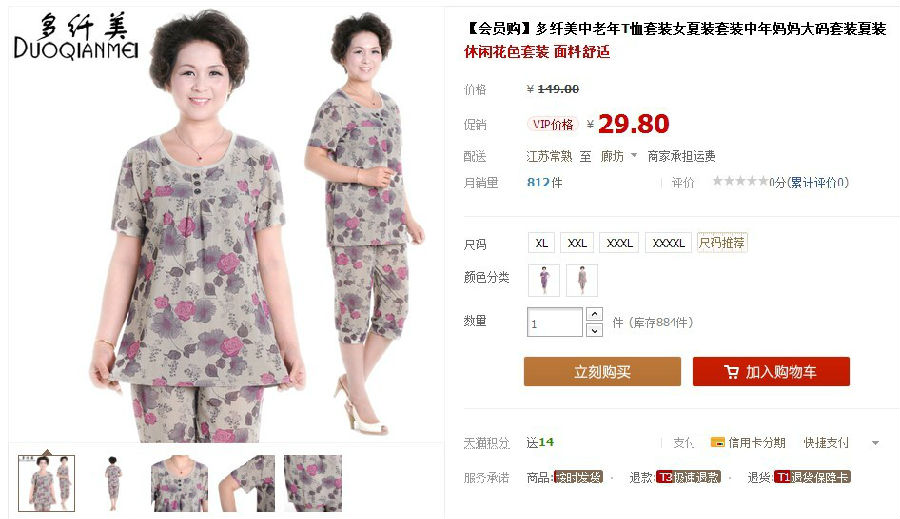Select the purple outfit color swatch
Viewport: 900px width, 519px height.
(544, 280)
